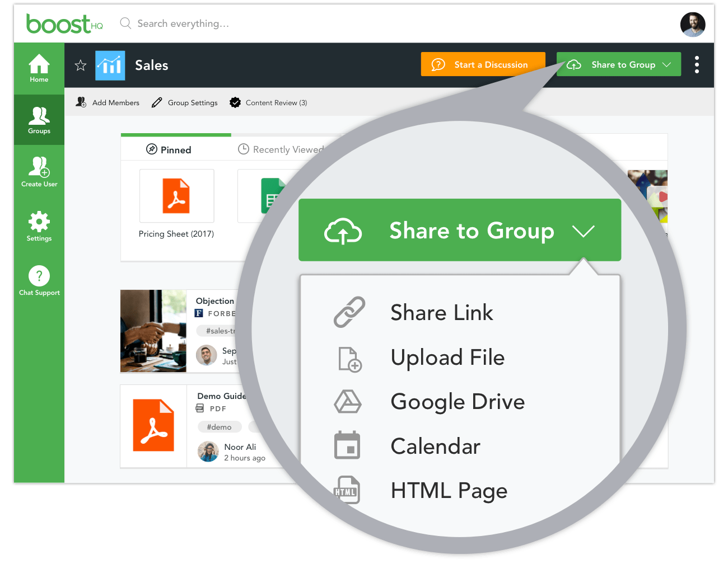The height and width of the screenshot is (564, 728).
Task: Open Create User in the sidebar
Action: (39, 172)
